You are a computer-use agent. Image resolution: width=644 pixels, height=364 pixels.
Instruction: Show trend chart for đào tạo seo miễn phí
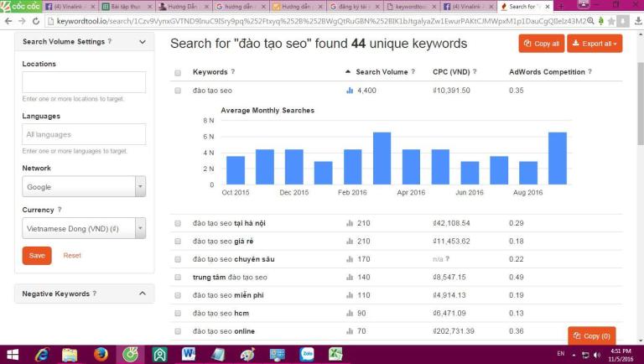350,295
